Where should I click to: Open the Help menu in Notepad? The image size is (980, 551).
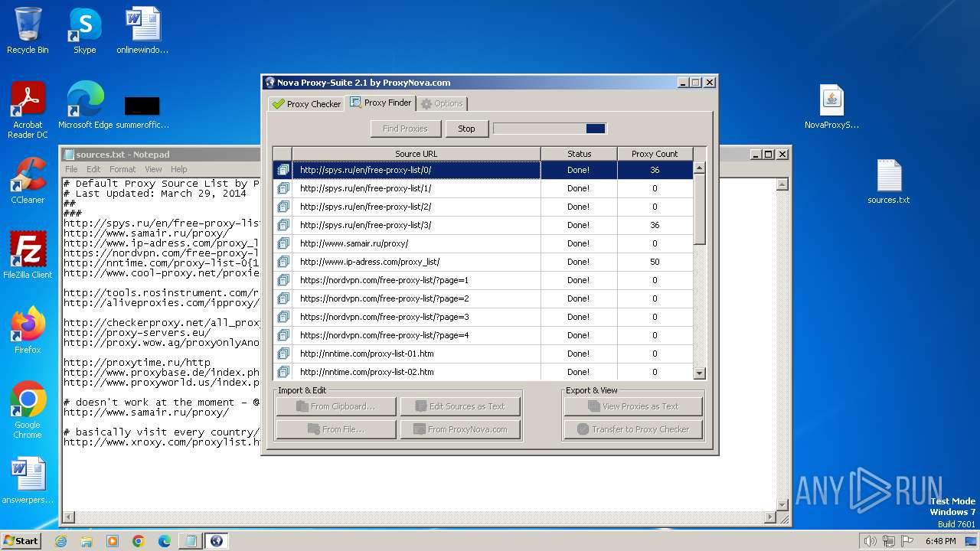(x=178, y=169)
